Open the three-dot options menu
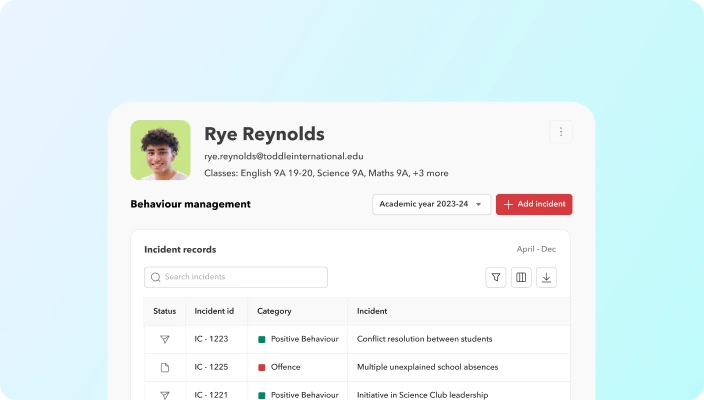Screen dimensions: 704x400 pyautogui.click(x=561, y=132)
